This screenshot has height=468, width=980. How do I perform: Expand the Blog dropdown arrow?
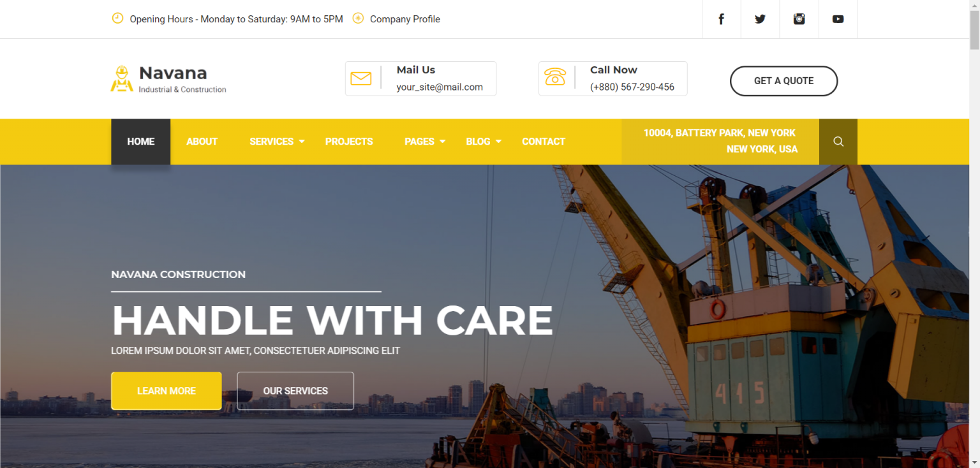point(498,142)
